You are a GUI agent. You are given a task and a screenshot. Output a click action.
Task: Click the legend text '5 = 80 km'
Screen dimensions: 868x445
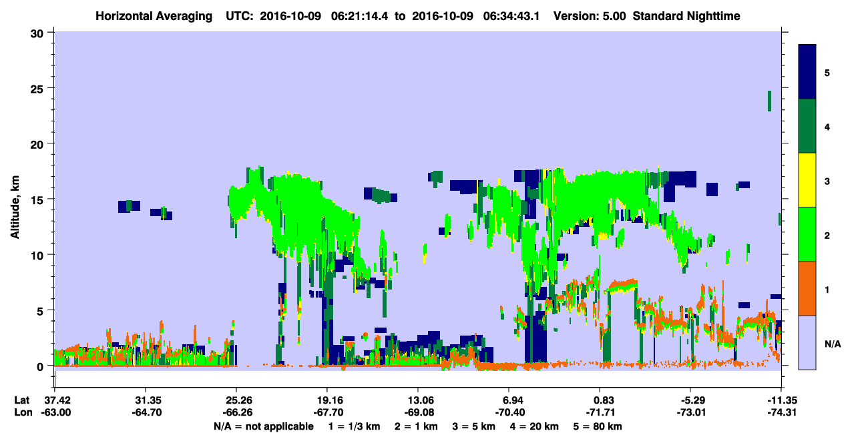(x=598, y=426)
